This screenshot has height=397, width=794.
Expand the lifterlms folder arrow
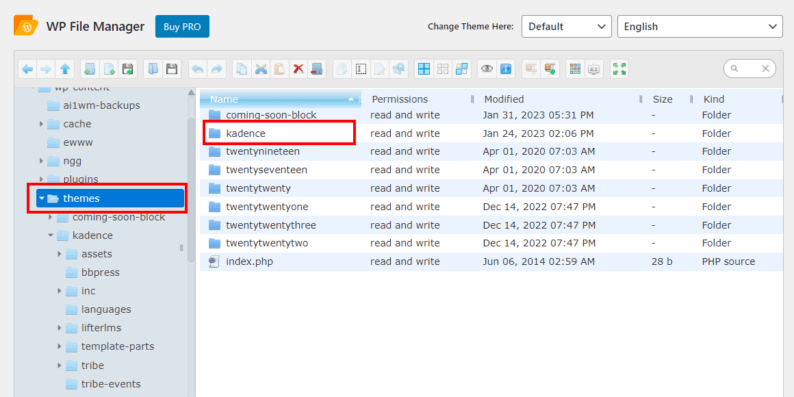pos(60,328)
